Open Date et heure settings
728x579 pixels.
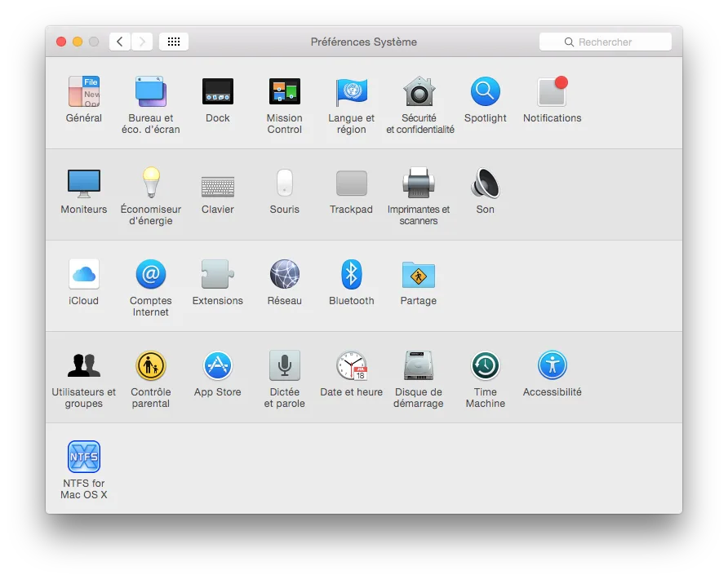(352, 365)
